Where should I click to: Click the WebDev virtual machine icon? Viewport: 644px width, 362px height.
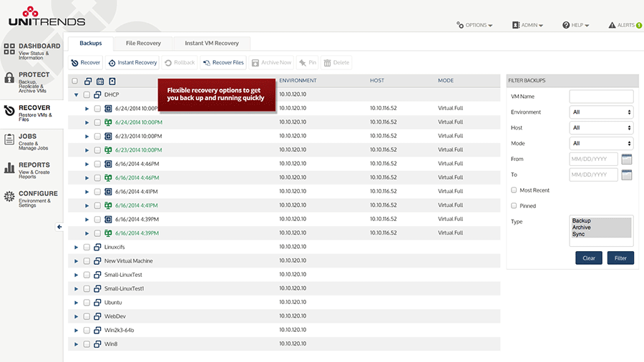(97, 316)
